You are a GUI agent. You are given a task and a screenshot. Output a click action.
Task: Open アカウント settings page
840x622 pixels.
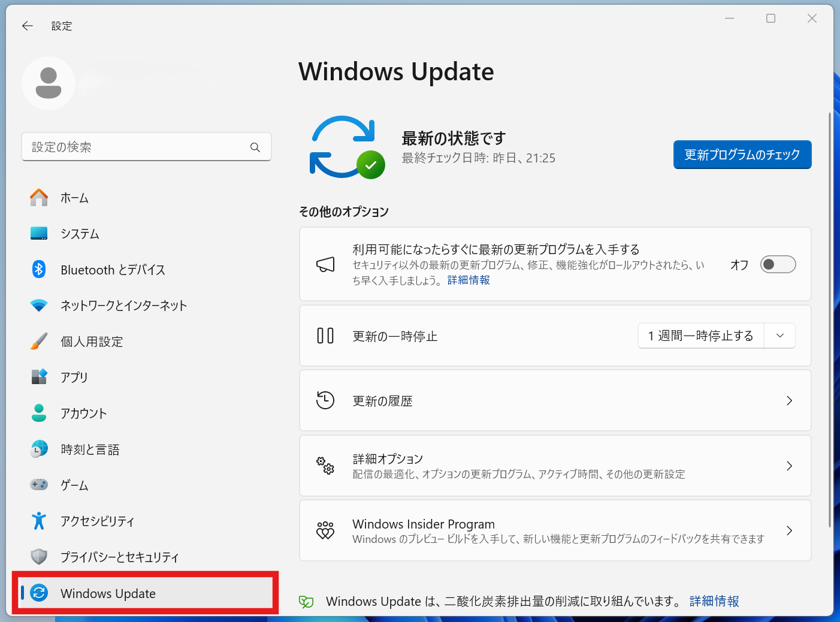click(146, 413)
